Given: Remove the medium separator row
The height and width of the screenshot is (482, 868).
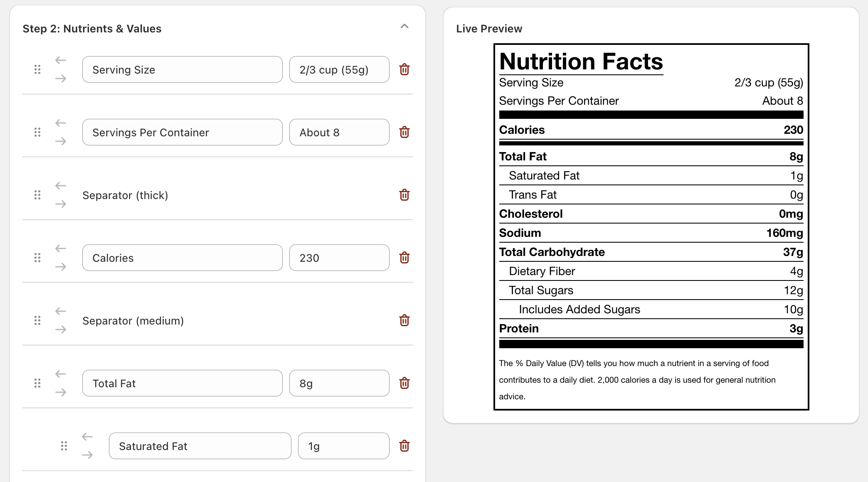Looking at the screenshot, I should click(x=404, y=320).
